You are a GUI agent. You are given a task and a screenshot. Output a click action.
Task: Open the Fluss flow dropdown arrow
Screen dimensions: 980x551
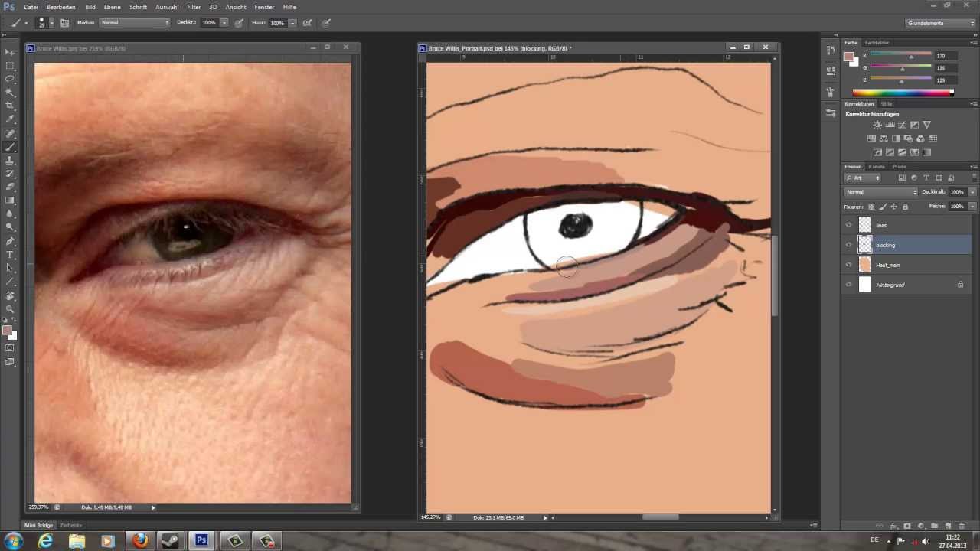(292, 23)
